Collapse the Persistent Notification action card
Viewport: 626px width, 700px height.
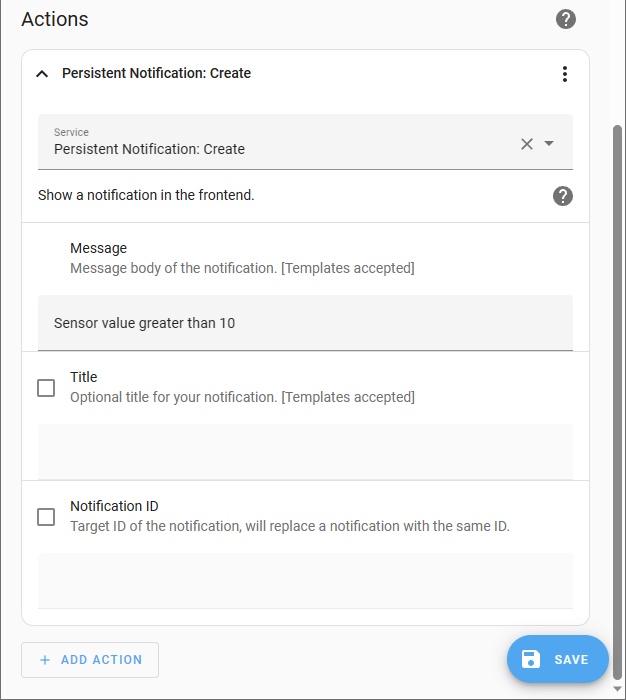click(x=42, y=74)
